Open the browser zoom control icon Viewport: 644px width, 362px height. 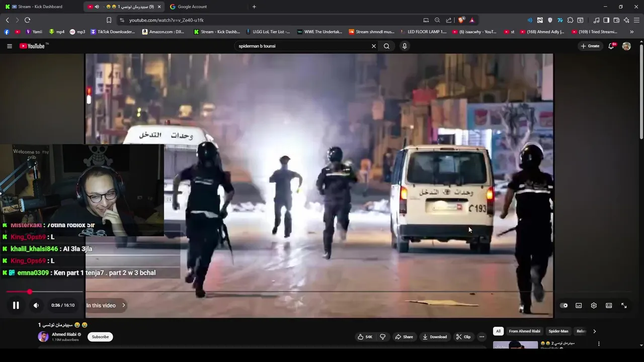(x=437, y=20)
